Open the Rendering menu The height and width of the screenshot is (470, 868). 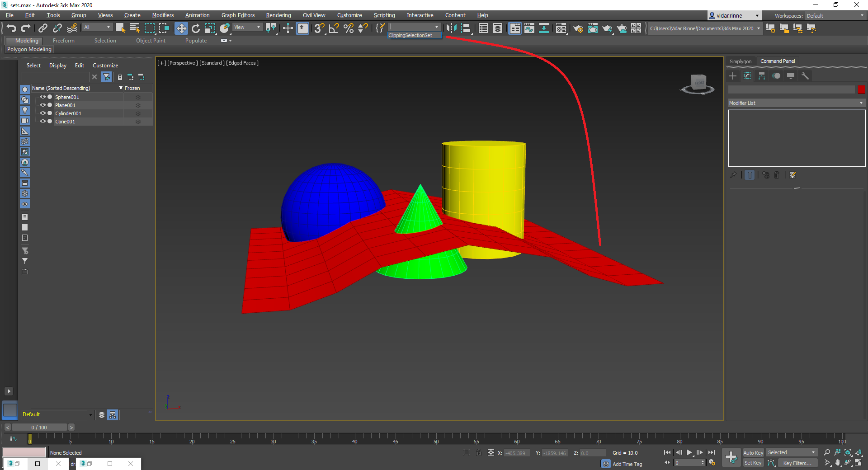(278, 15)
